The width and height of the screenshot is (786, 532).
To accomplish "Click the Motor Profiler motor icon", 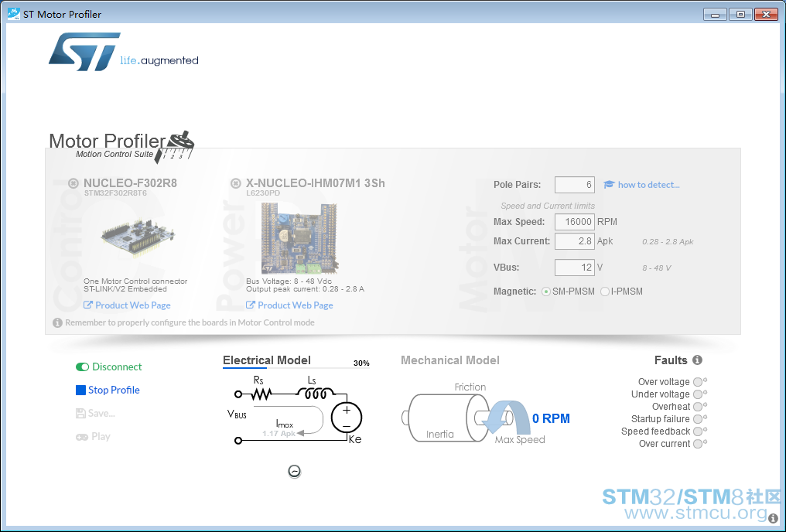I will [x=174, y=147].
